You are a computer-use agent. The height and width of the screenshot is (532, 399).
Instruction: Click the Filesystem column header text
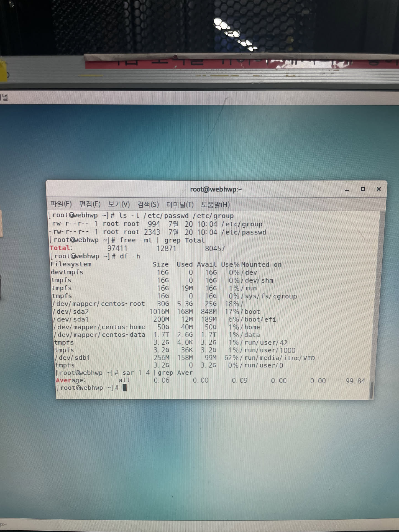pos(71,264)
